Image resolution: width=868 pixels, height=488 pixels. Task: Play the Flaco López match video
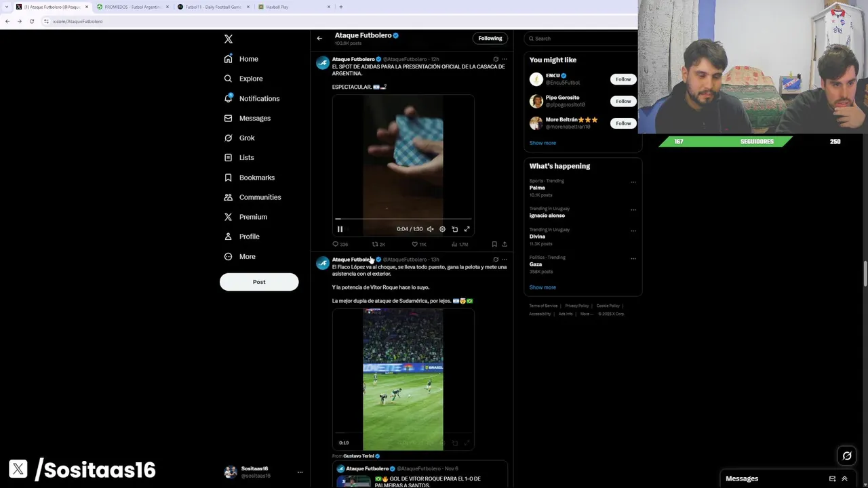click(403, 380)
